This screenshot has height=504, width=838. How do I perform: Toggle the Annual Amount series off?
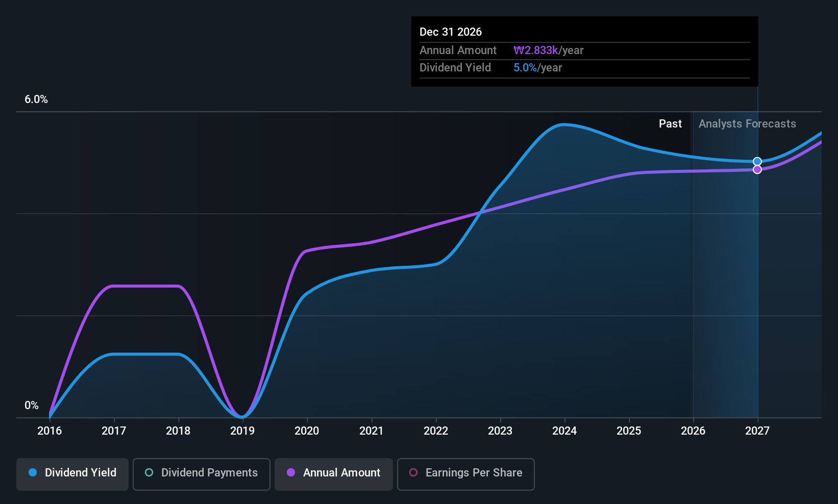point(333,473)
